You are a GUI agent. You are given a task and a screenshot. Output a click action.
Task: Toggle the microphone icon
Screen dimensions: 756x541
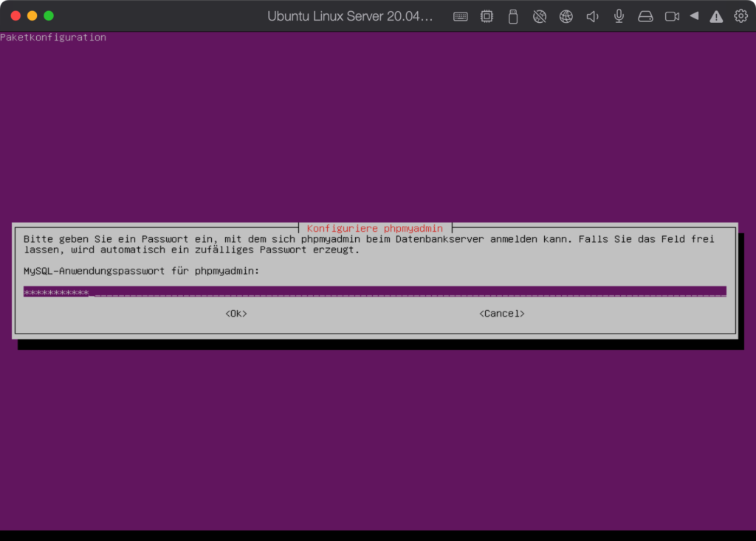click(619, 16)
